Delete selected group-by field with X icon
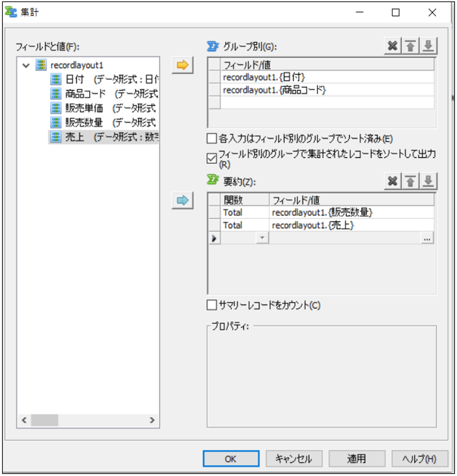 (x=393, y=46)
